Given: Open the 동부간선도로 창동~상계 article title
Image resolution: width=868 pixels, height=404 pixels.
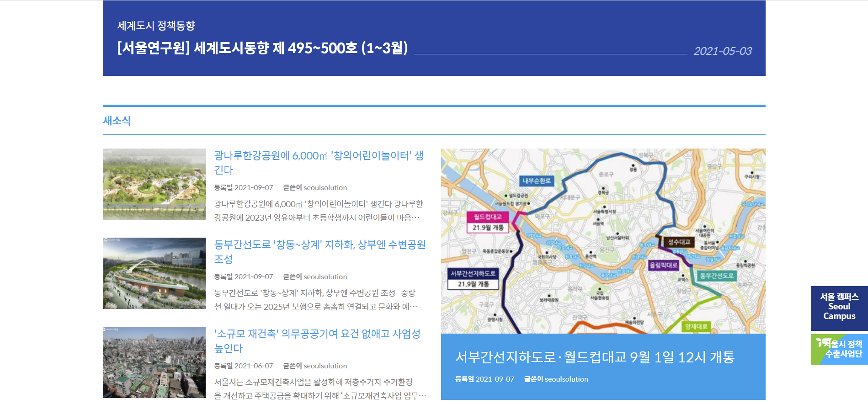Looking at the screenshot, I should [x=320, y=251].
